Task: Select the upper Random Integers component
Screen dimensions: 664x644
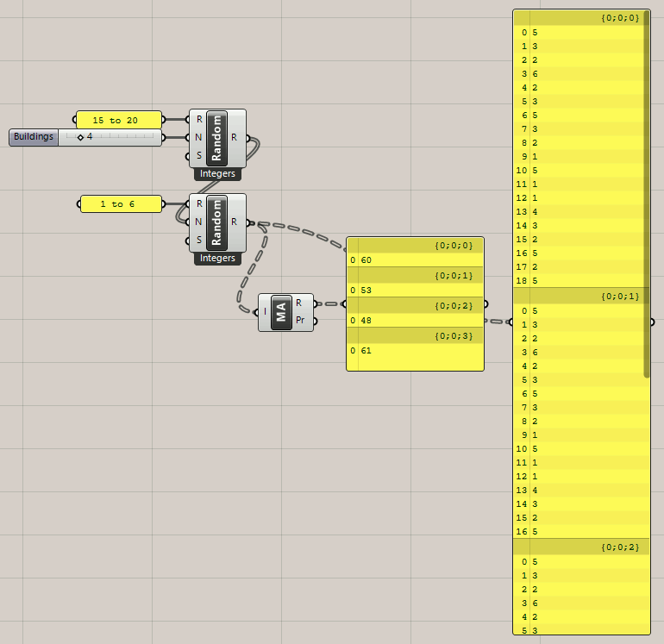Action: [x=216, y=138]
